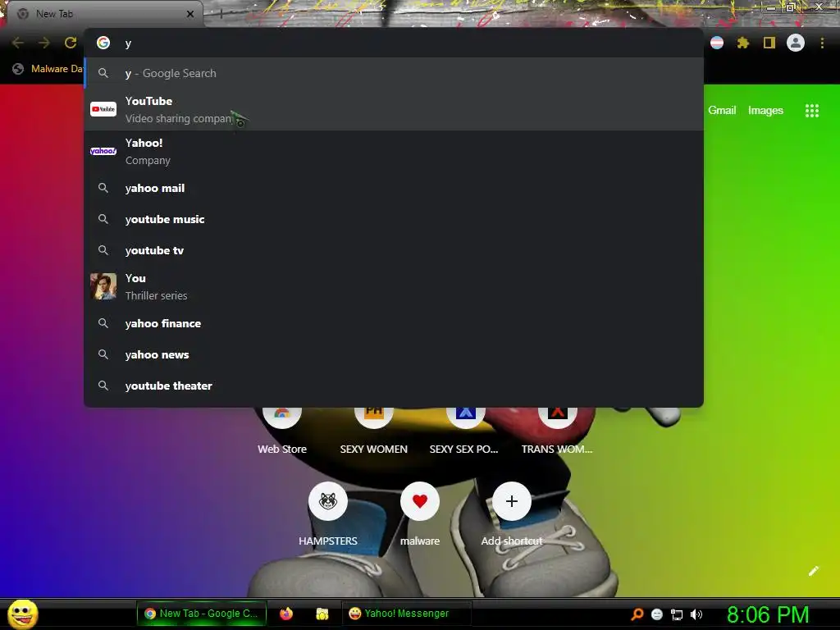Screen dimensions: 840x630
Task: Reload the page with the refresh icon
Action: (71, 43)
